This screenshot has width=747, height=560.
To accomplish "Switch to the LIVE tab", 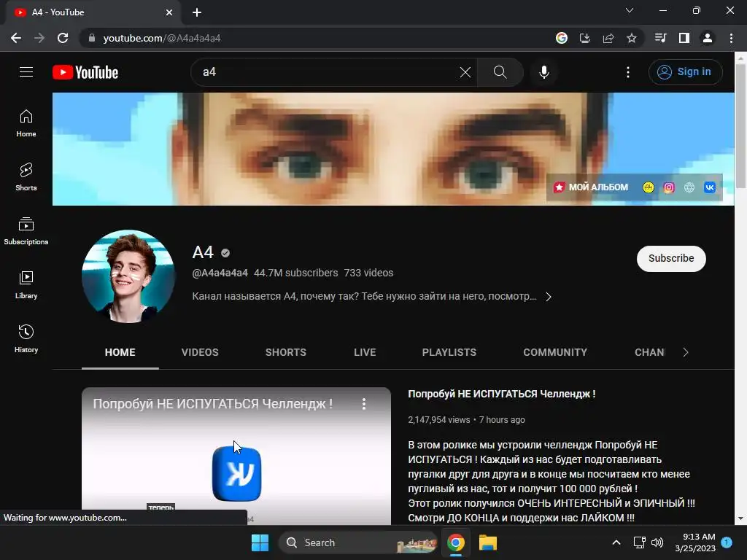I will [365, 352].
